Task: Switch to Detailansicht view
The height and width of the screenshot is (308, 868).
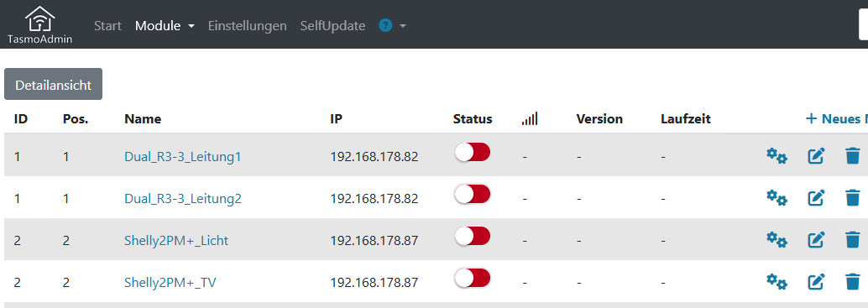Action: click(53, 84)
